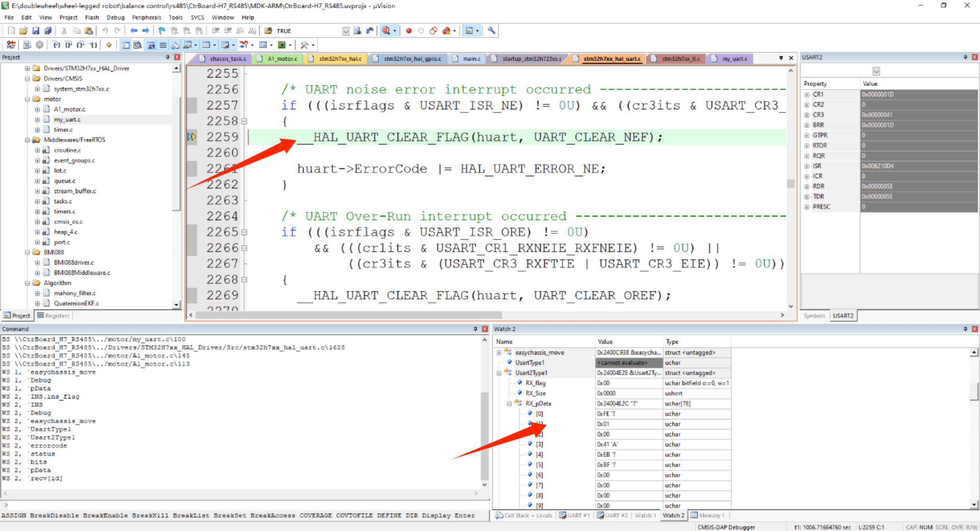
Task: Show next statement yellow arrow
Action: [x=109, y=45]
